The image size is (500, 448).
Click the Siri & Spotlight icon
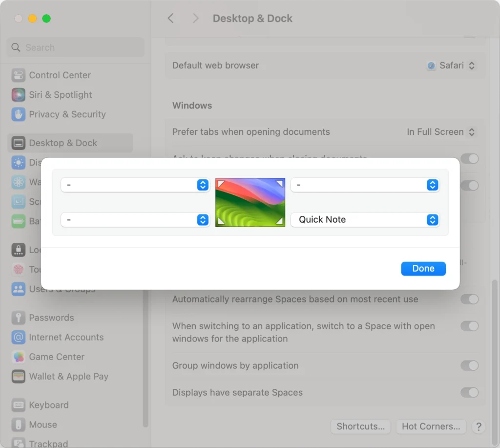tap(18, 95)
